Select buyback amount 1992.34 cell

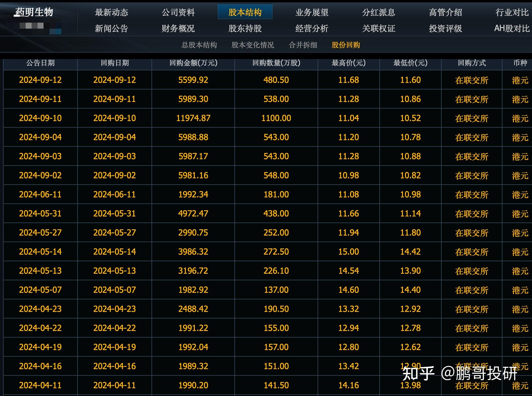(x=193, y=194)
